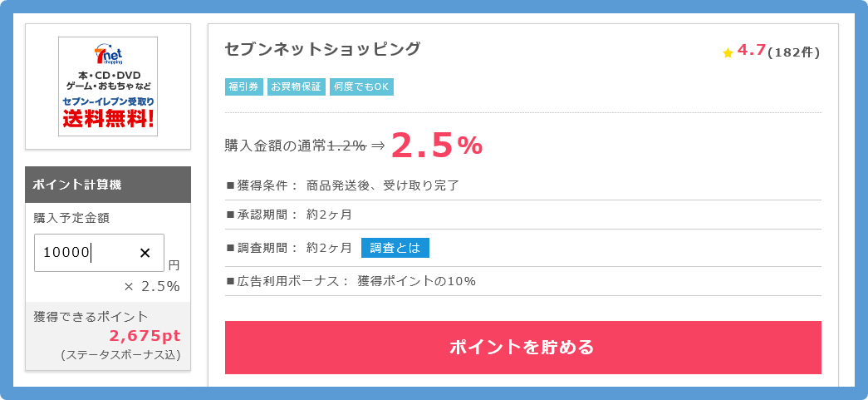Click the 承認期間 約2ヶ月 row
Viewport: 868px width, 400px height.
click(522, 215)
